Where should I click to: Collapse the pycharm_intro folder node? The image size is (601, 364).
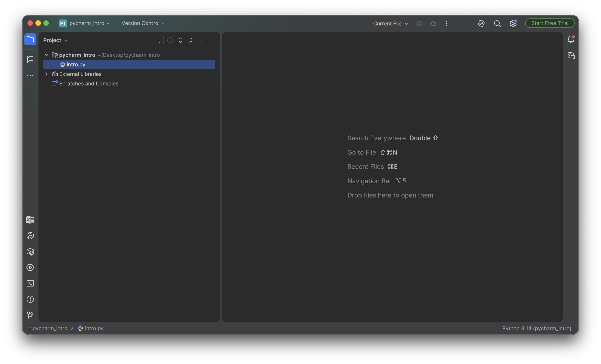coord(46,55)
